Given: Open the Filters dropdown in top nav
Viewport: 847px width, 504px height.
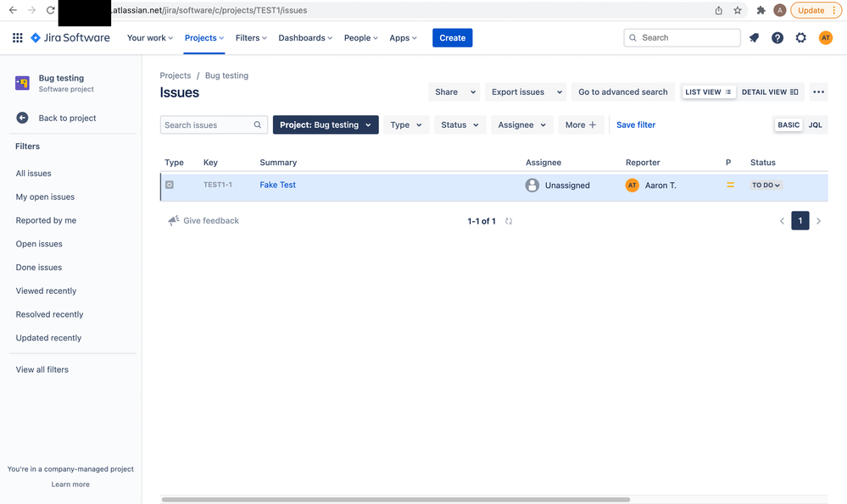Looking at the screenshot, I should 251,38.
